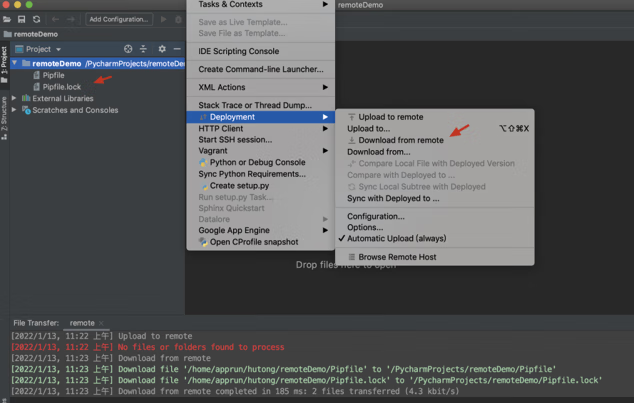Click the Create setup.py Python icon

click(205, 186)
